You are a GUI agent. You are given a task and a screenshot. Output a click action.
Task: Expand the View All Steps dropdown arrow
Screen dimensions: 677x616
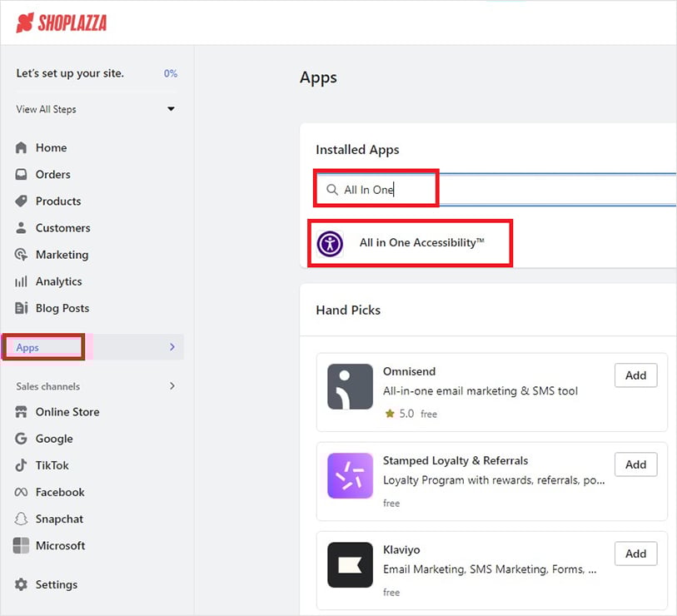tap(171, 109)
